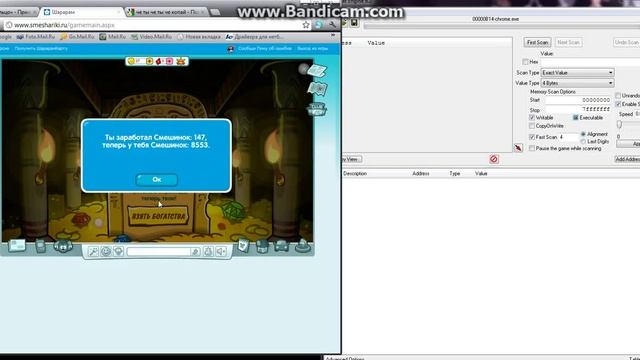The height and width of the screenshot is (360, 640).
Task: Click the Next Scan button
Action: 568,42
